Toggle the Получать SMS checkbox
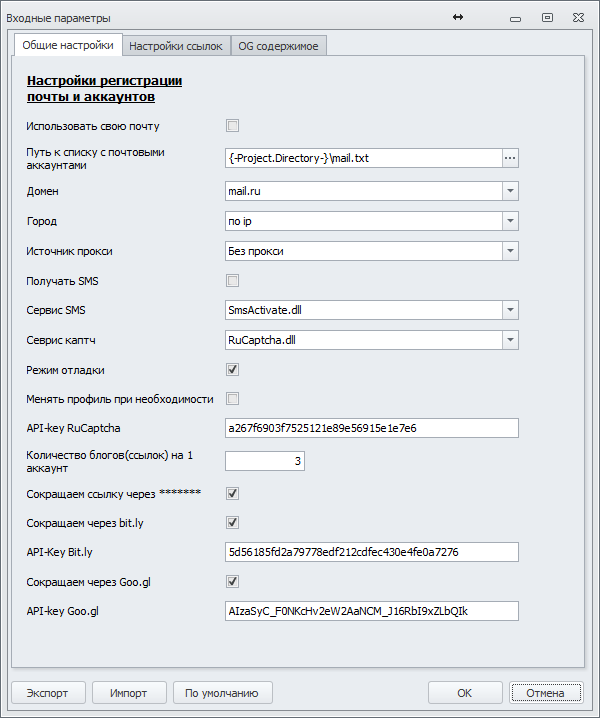Screen dimensions: 600x718 coord(232,280)
